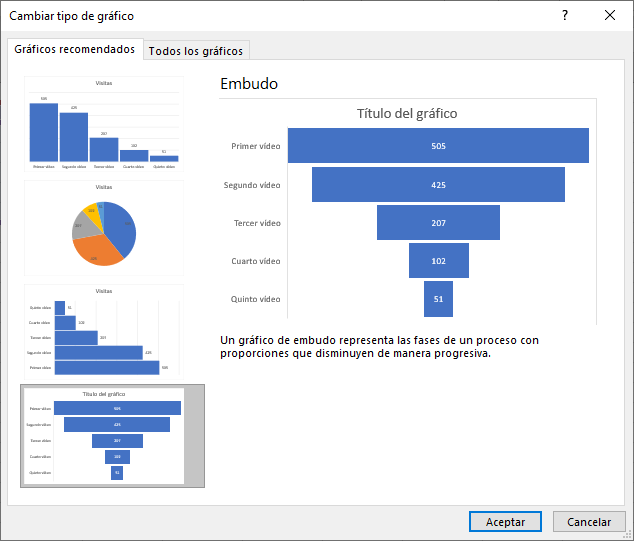
Task: Click the 425 bar in the funnel preview
Action: [x=438, y=185]
